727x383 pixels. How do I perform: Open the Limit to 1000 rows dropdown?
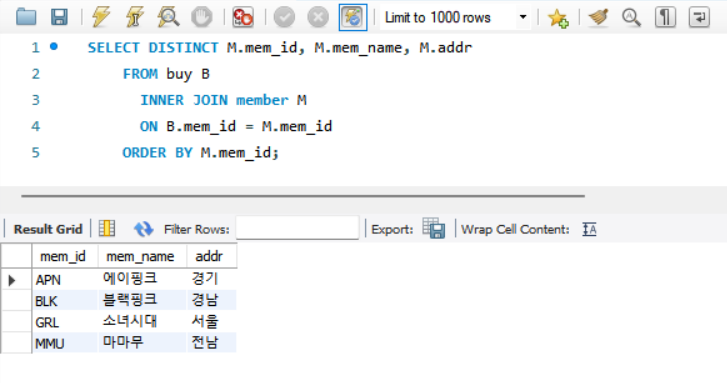click(x=455, y=18)
